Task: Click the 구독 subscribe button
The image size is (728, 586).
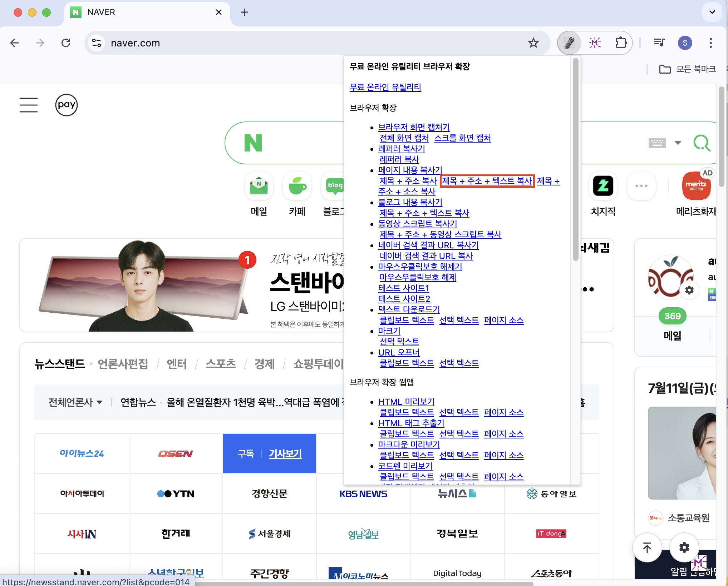Action: coord(246,454)
